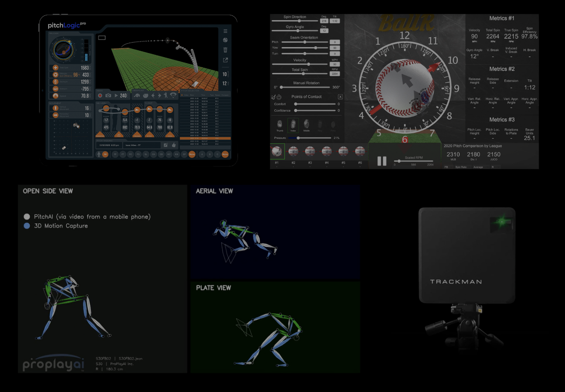Click the camera snapshot icon
The width and height of the screenshot is (565, 392).
coord(108,96)
